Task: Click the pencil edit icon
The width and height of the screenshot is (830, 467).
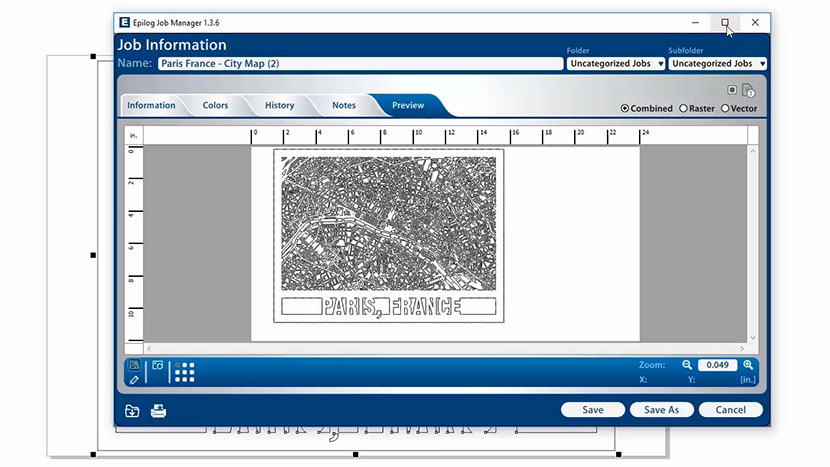Action: (134, 380)
